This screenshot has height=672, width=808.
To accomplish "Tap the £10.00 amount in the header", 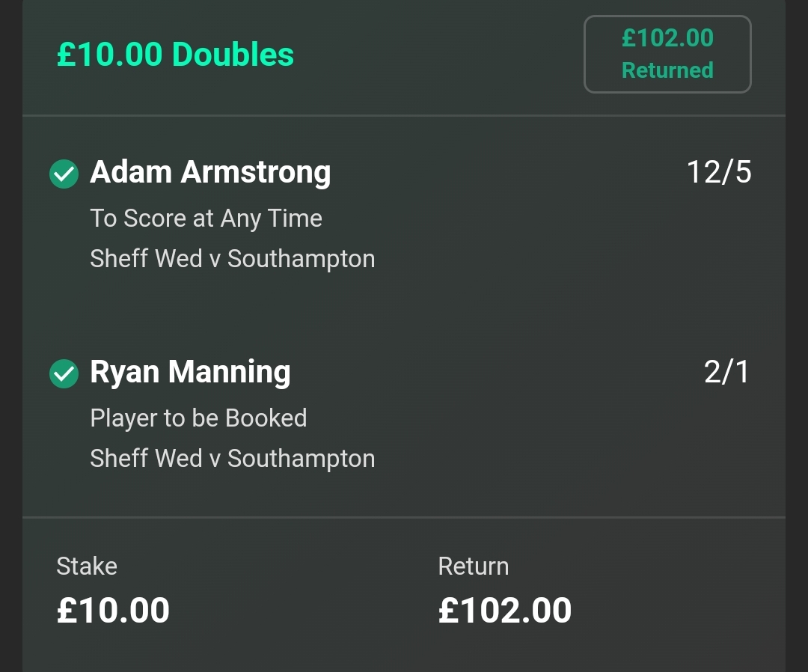I will click(x=110, y=55).
